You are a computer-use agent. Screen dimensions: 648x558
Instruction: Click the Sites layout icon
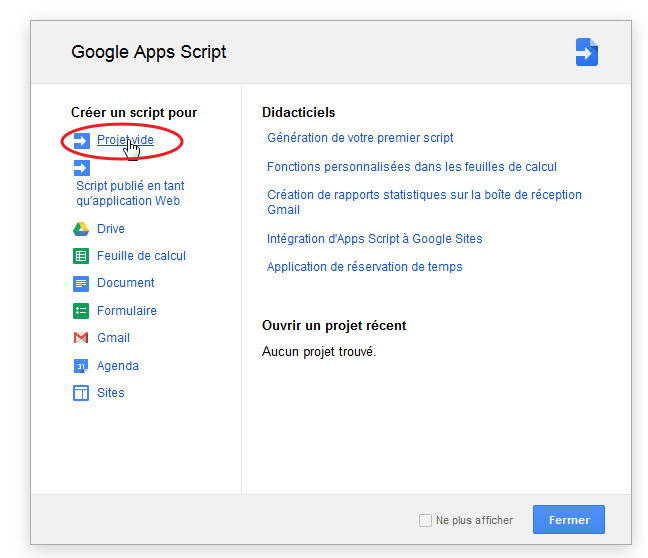point(81,393)
